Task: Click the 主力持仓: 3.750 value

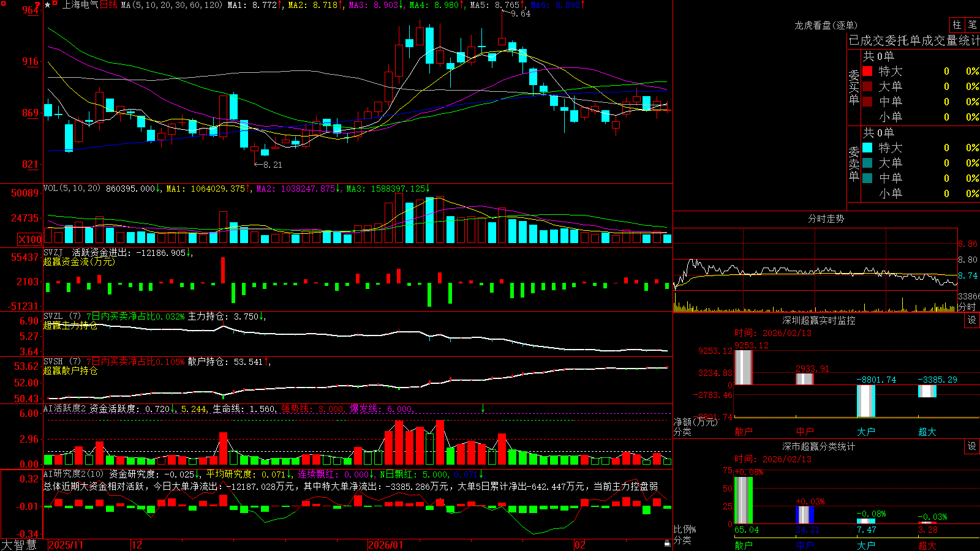Action: (225, 316)
